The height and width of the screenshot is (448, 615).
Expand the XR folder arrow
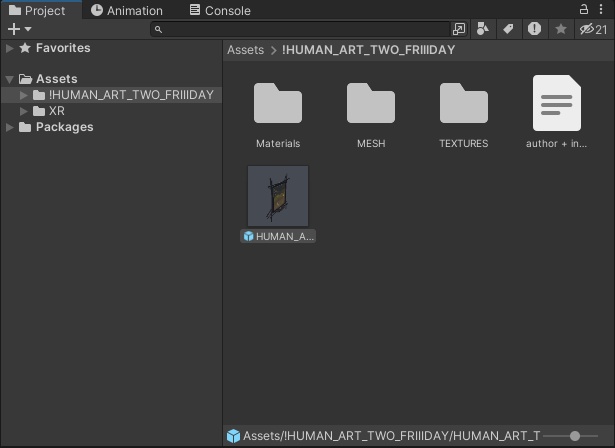tap(24, 111)
